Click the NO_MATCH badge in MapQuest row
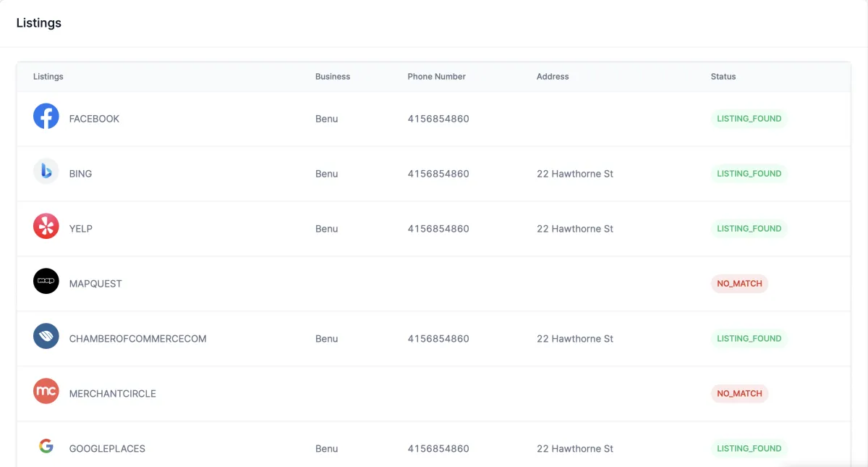 click(x=739, y=284)
